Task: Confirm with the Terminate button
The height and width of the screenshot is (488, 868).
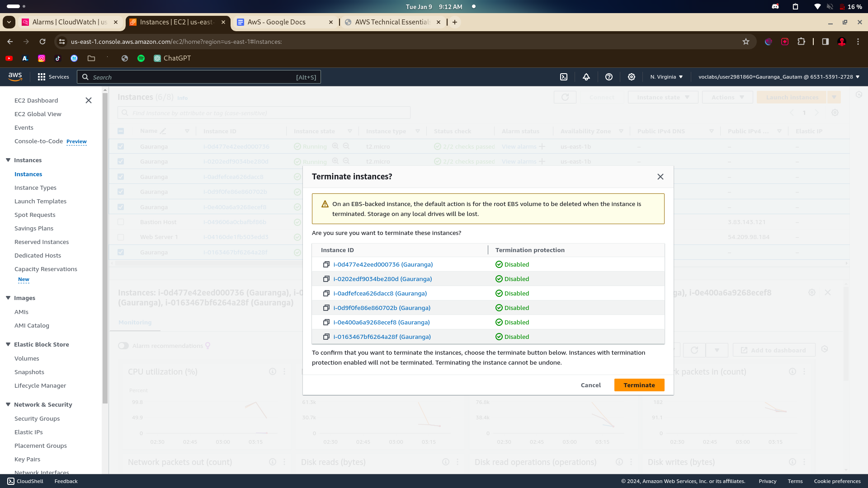Action: 639,385
